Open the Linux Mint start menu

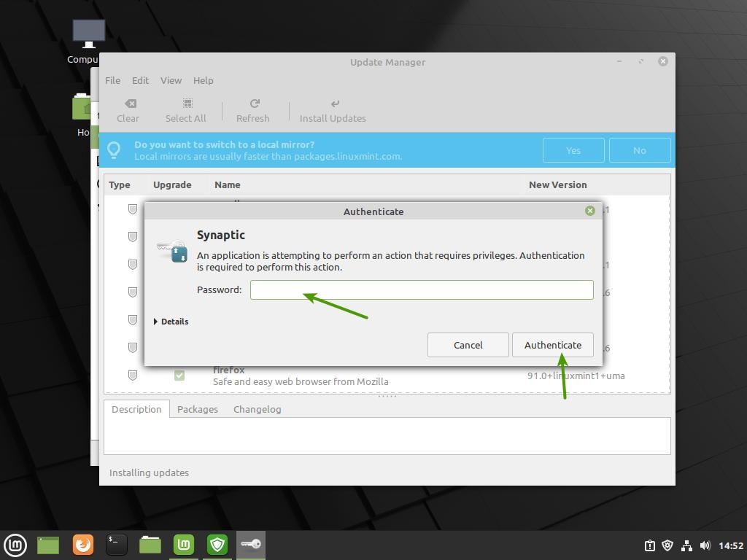click(15, 545)
